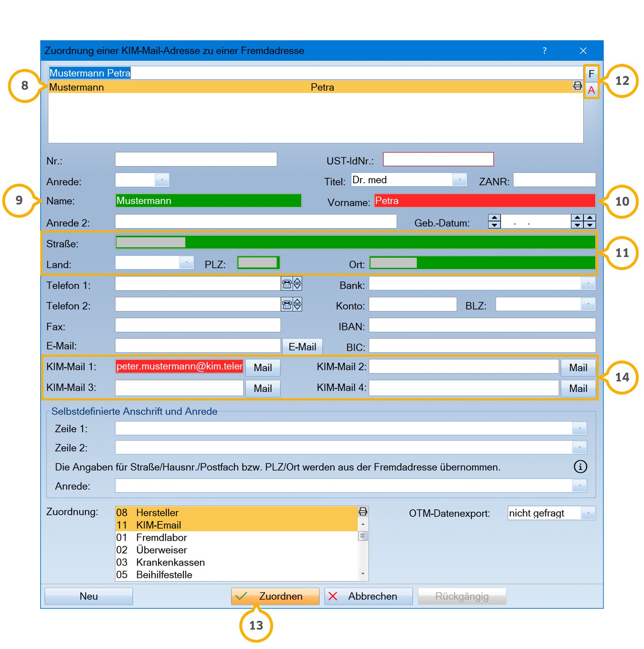Open the Titel dropdown showing Dr. med
644x649 pixels.
(x=460, y=180)
